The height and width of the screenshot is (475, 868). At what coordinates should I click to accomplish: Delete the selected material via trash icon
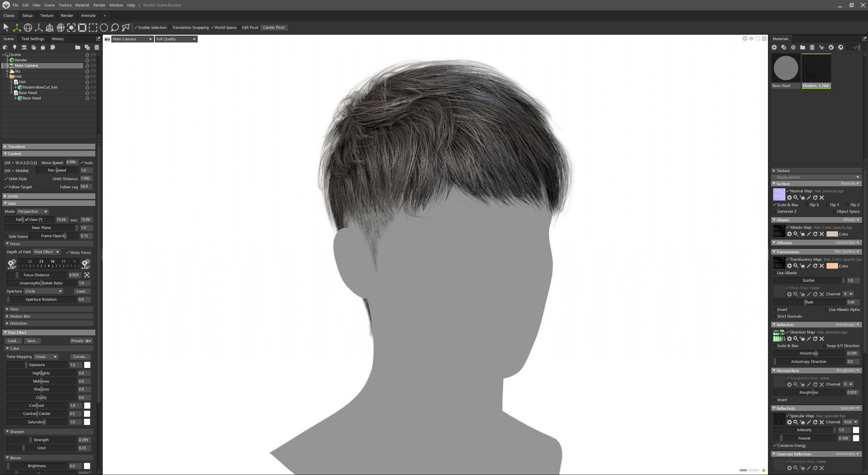tap(812, 47)
